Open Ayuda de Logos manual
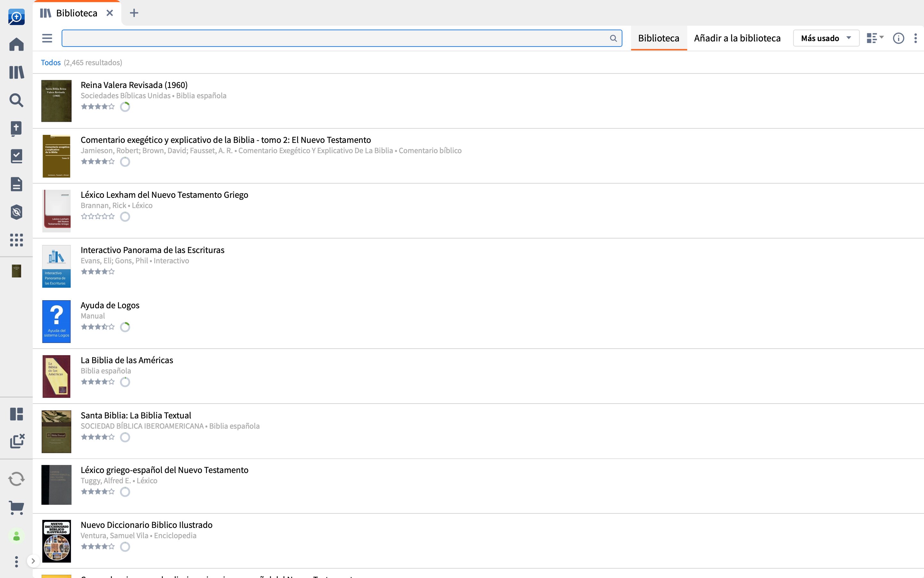Screen dimensions: 924x578 (x=110, y=305)
